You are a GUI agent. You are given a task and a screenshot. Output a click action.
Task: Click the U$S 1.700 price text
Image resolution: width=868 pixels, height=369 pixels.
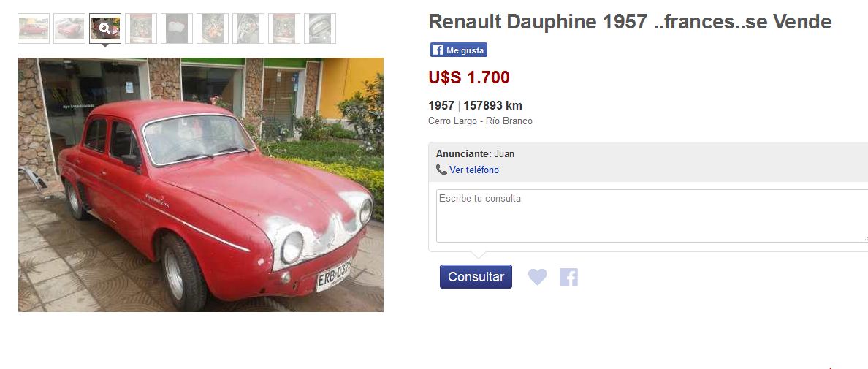pyautogui.click(x=469, y=77)
